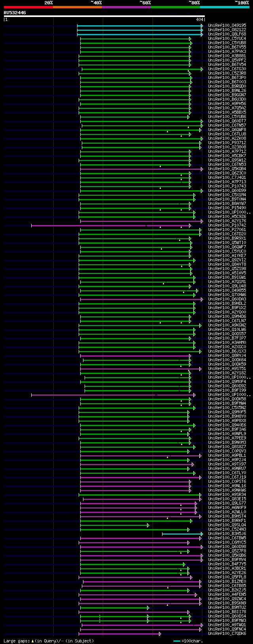
Task: Open hit UniRef100_B9RKF1
Action: tap(227, 521)
